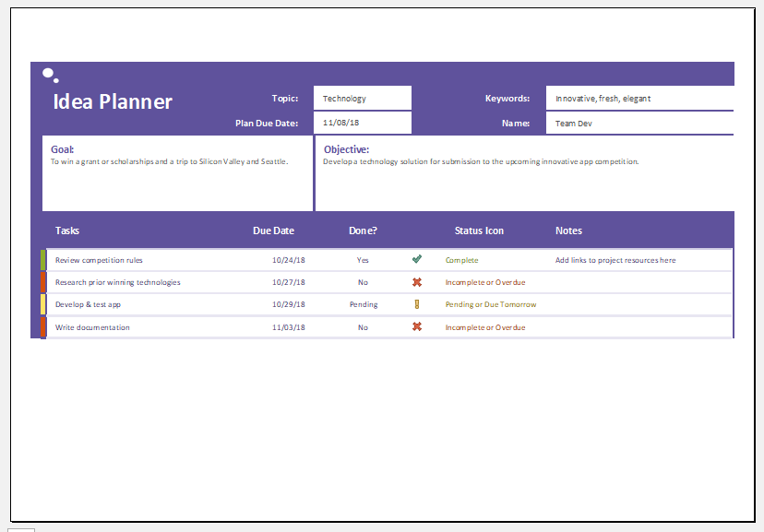Click the green color bar beside Review row
764x532 pixels.
pyautogui.click(x=43, y=260)
